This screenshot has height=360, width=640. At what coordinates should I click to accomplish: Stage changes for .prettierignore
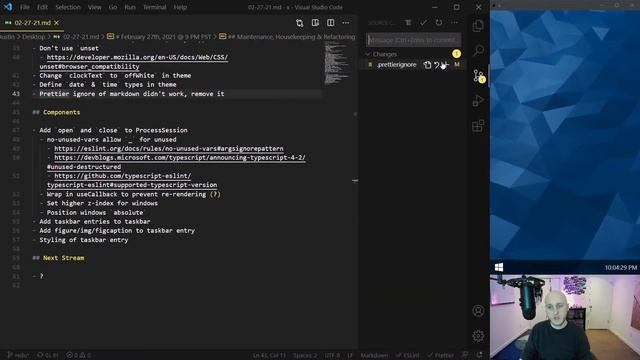445,65
